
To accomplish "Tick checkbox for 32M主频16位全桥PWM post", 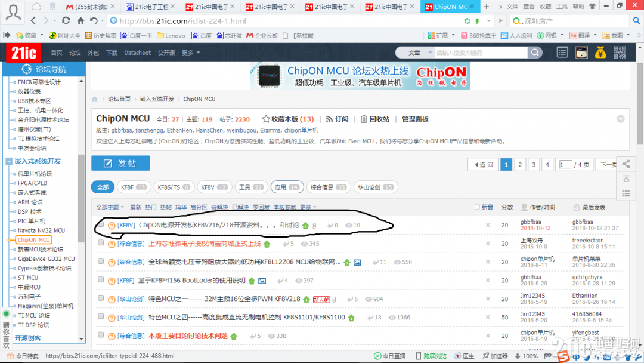I will point(101,298).
